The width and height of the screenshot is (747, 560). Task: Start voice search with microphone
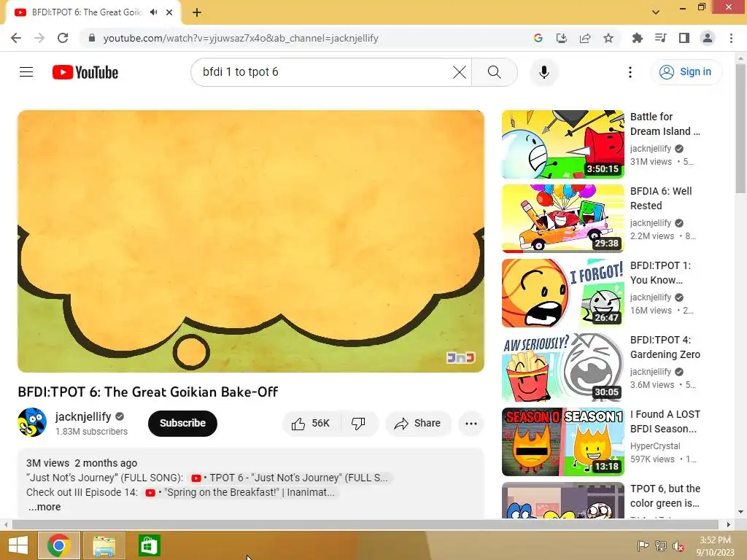[544, 72]
